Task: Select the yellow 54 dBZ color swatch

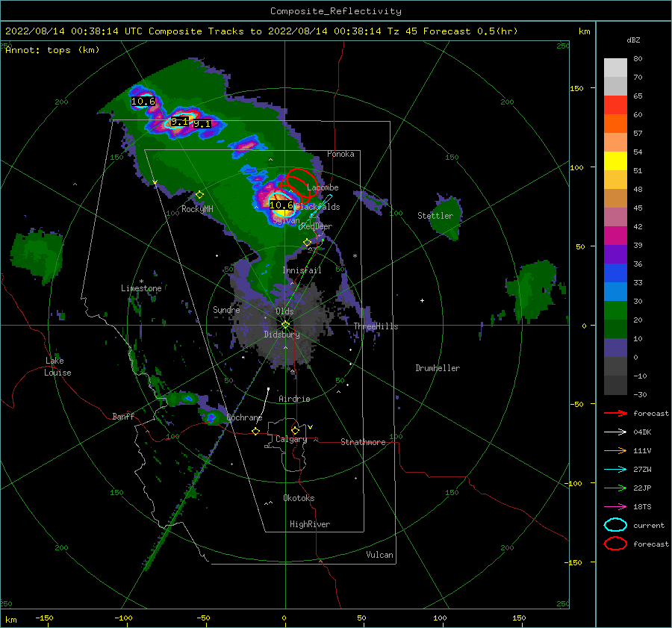Action: 615,161
